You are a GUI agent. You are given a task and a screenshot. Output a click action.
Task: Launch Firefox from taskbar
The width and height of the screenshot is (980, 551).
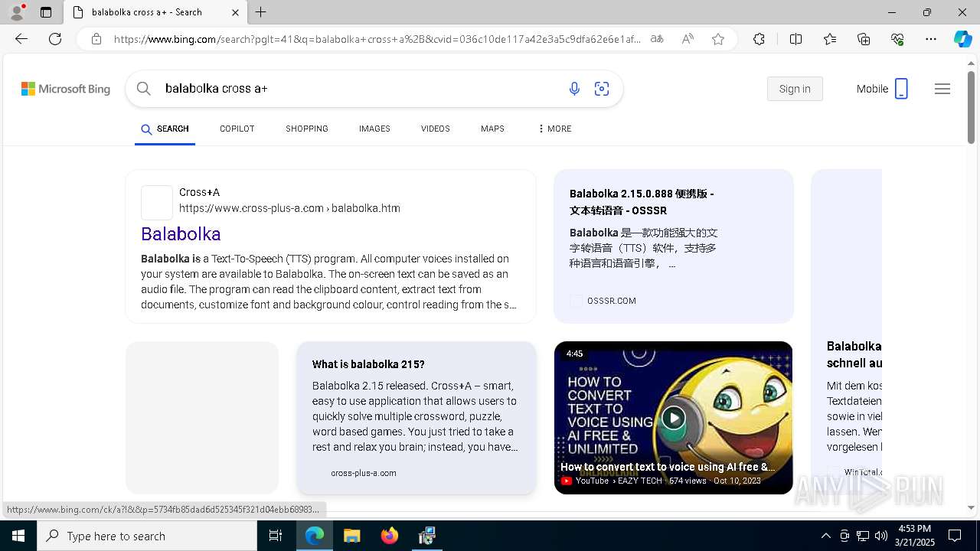(x=390, y=536)
